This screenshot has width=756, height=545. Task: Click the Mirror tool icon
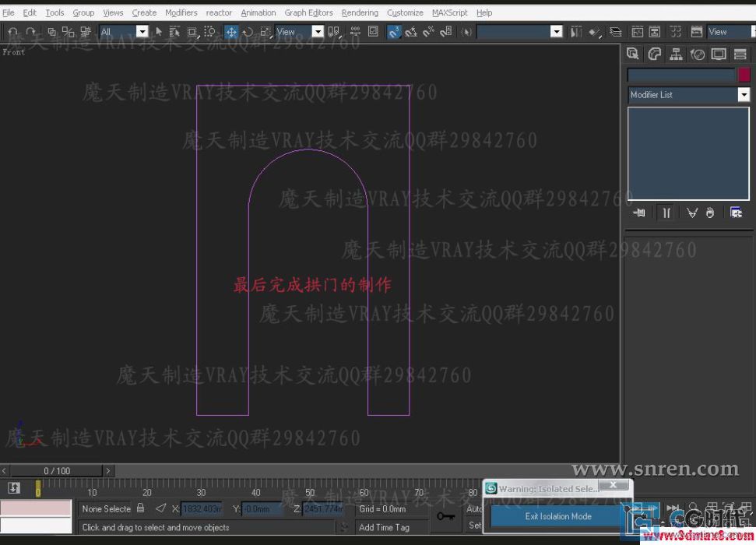[x=576, y=32]
